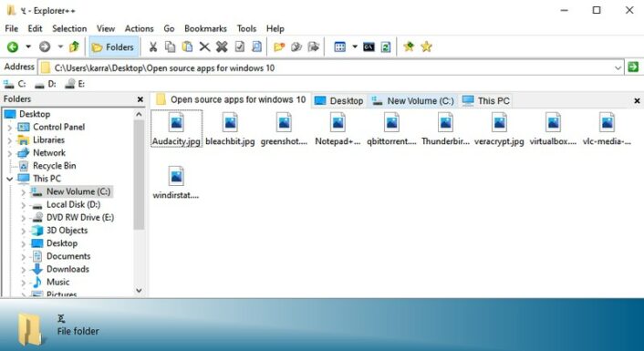Open the File menu
This screenshot has width=644, height=351.
12,28
